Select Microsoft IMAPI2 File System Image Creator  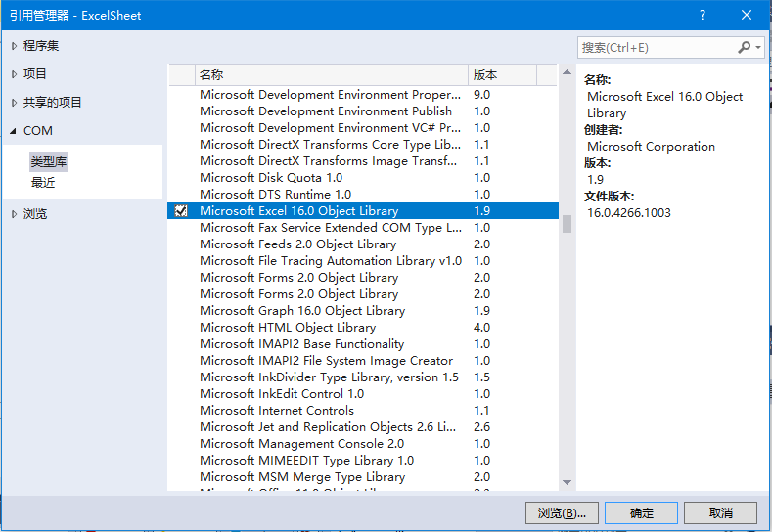(x=363, y=361)
